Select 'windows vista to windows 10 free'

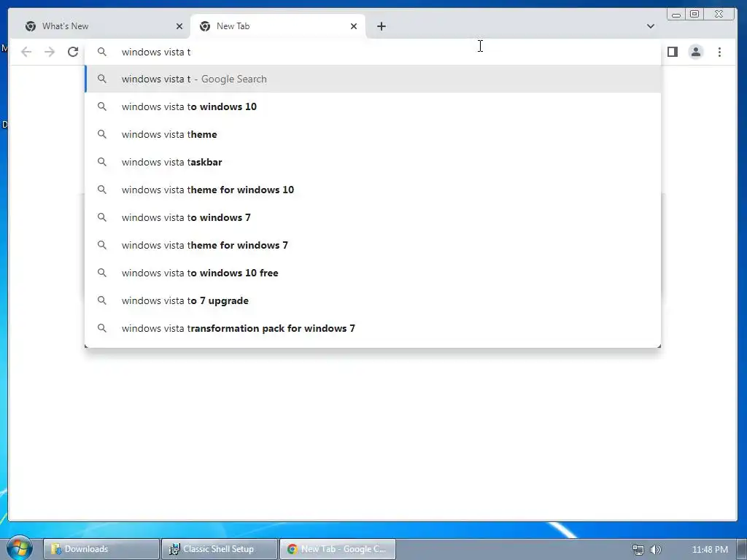373,273
